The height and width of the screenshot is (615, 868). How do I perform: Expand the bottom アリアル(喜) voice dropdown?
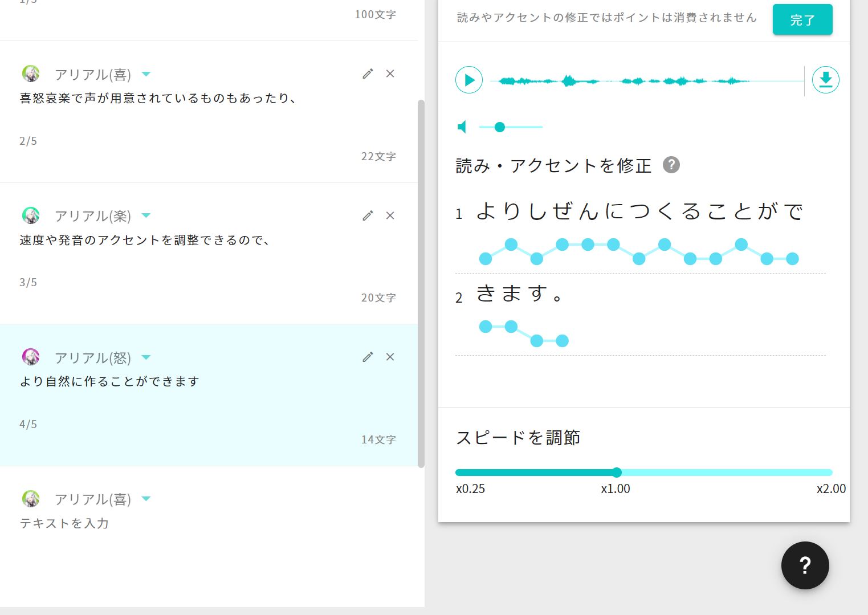tap(146, 499)
